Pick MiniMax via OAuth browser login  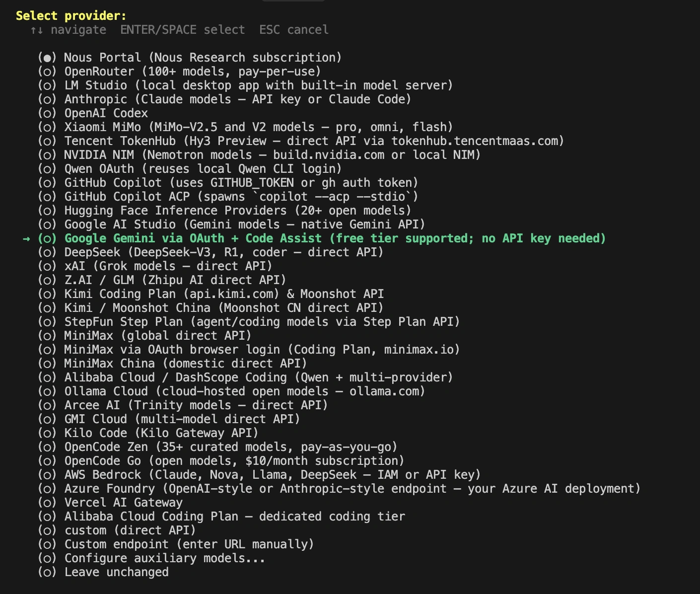point(249,350)
